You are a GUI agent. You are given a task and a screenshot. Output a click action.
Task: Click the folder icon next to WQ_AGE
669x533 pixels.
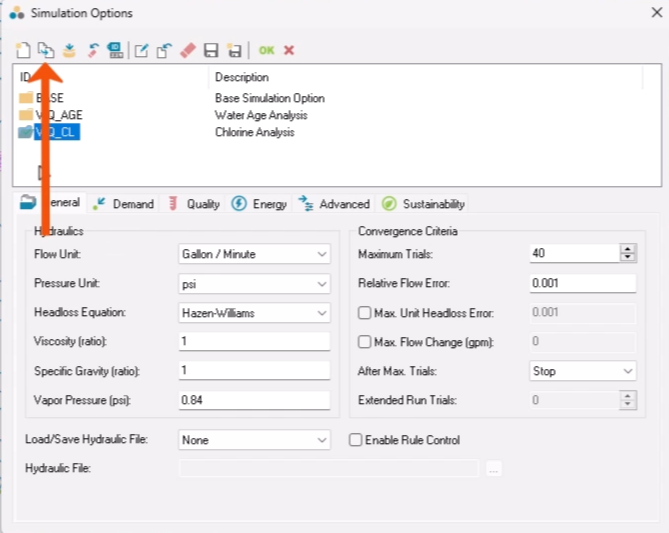click(26, 115)
